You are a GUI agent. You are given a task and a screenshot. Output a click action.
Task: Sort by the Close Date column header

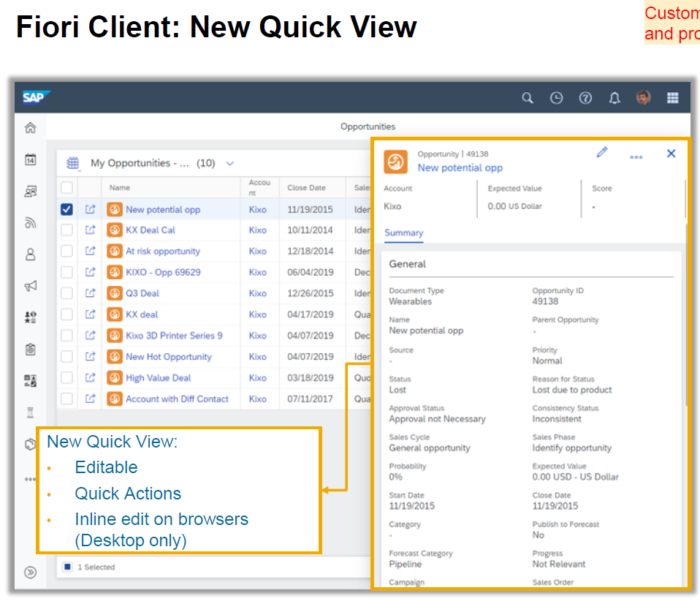tap(306, 188)
